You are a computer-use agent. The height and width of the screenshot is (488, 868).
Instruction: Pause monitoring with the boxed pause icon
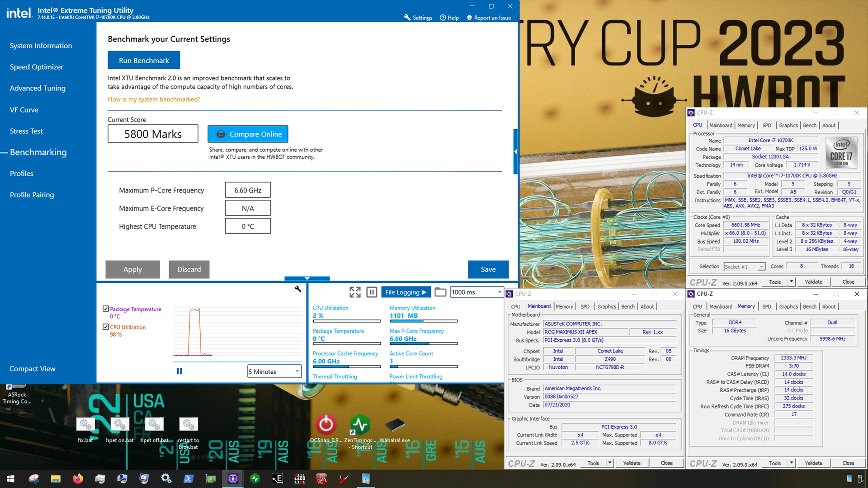tap(372, 292)
